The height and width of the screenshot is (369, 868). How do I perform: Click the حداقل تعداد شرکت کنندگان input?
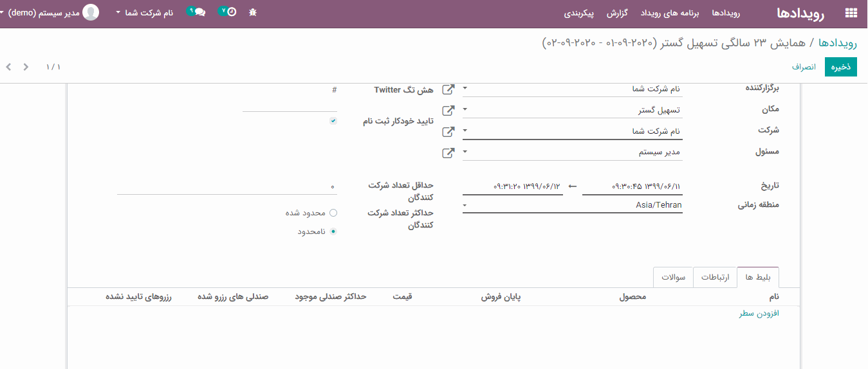(x=226, y=186)
